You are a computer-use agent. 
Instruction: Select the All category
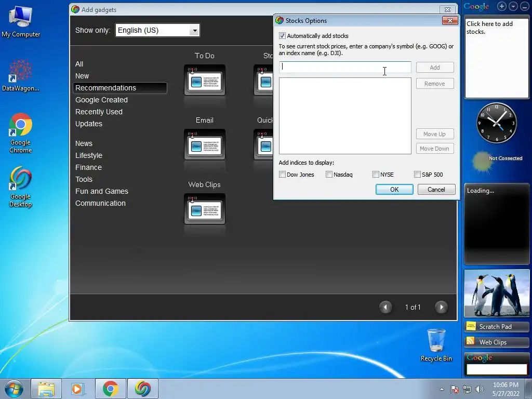79,64
